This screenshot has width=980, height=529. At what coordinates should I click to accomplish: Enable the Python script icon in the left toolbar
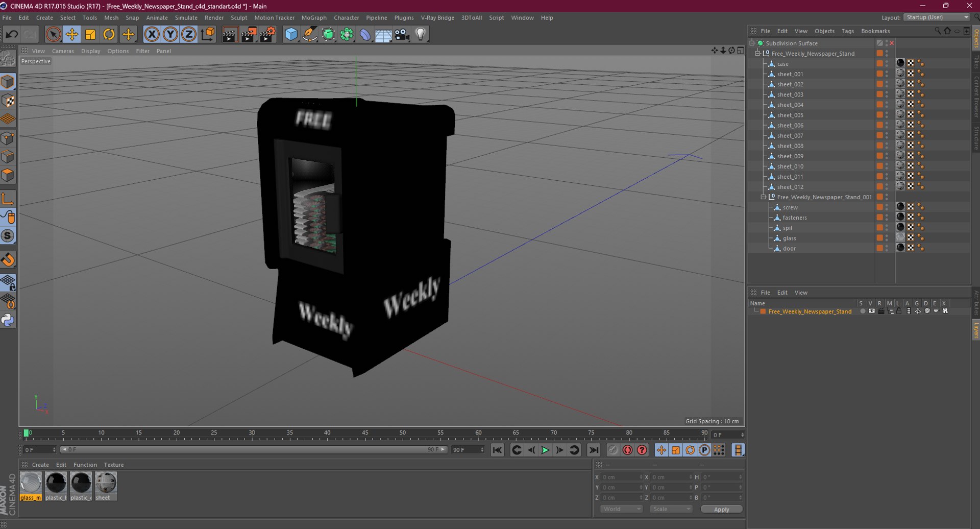pos(8,320)
